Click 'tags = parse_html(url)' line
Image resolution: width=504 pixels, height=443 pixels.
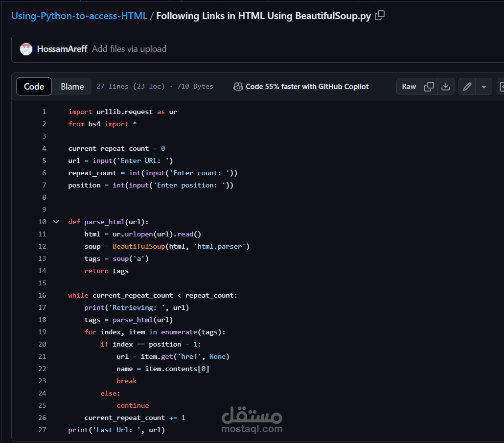(x=129, y=320)
